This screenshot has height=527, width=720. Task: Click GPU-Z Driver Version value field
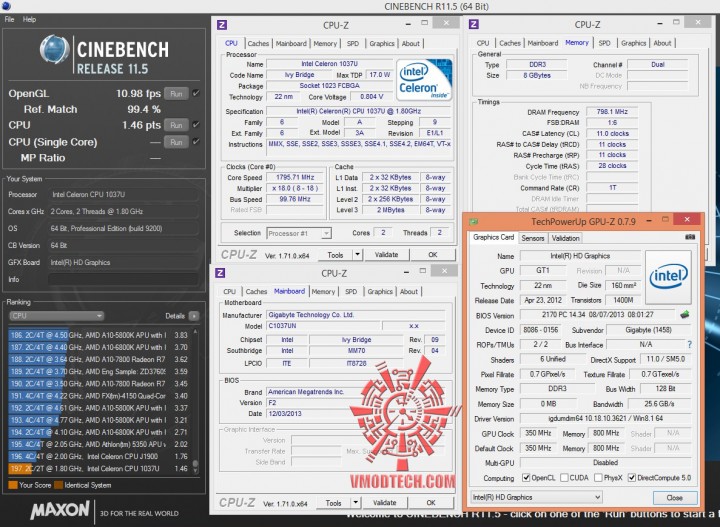pos(605,418)
